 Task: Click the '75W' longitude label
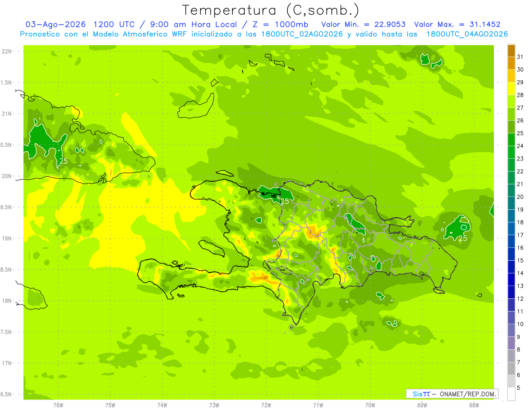(x=110, y=405)
